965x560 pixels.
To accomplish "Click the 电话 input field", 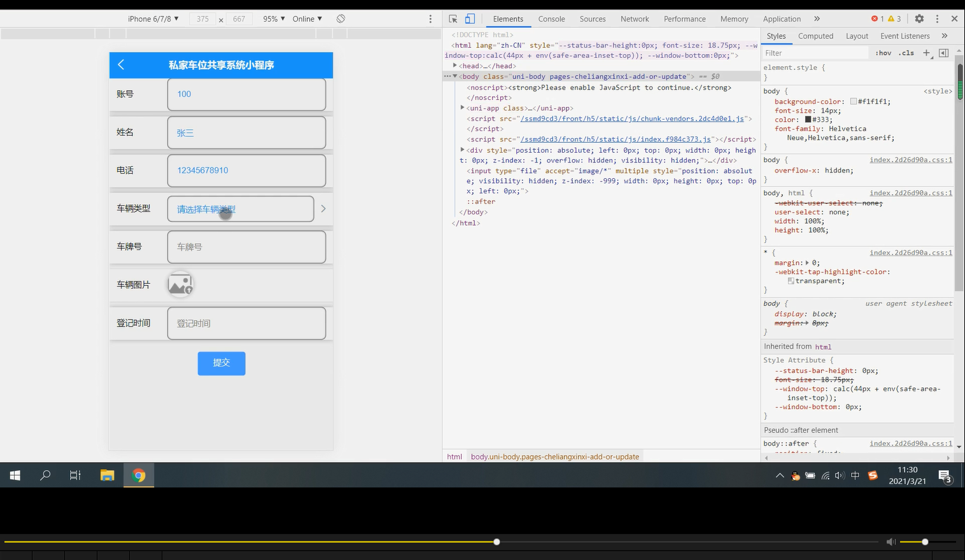I will click(246, 171).
